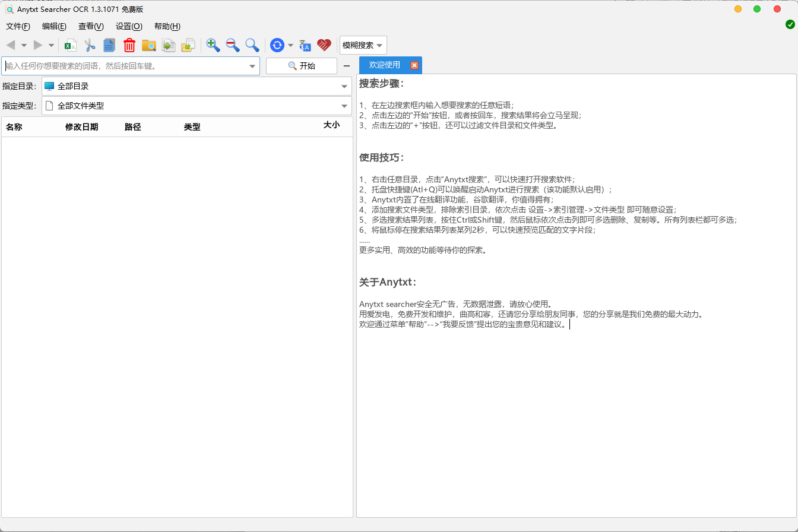Click the 搜索步骤 heading text

(381, 84)
